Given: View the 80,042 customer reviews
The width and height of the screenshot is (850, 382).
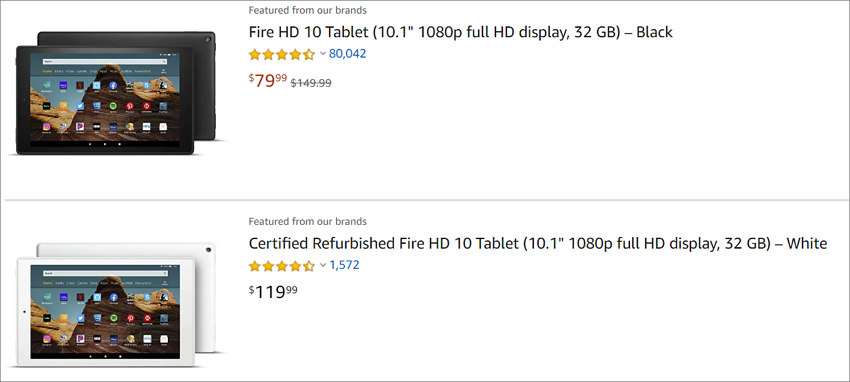Looking at the screenshot, I should click(x=347, y=54).
